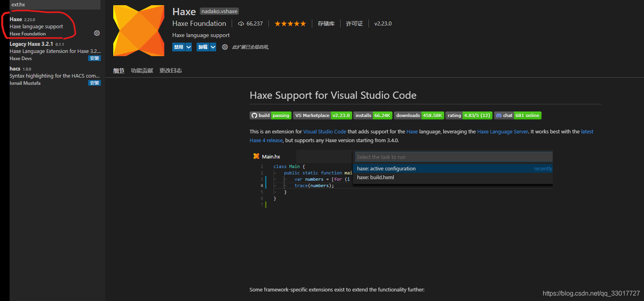Expand the uninstall button dropdown arrow

click(x=213, y=47)
